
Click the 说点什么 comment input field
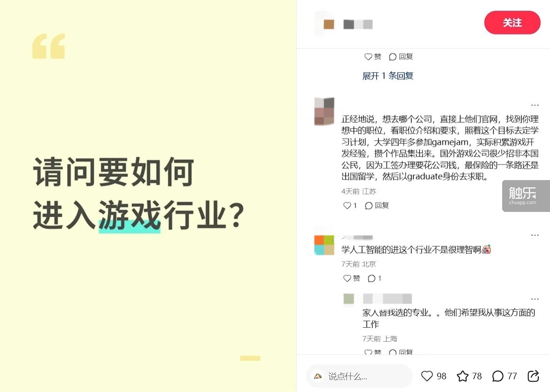pyautogui.click(x=359, y=376)
